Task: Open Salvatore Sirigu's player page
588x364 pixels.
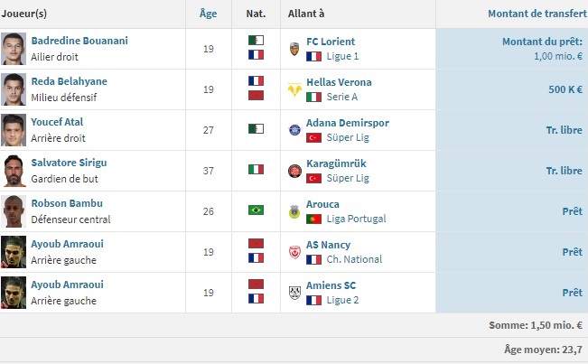Action: [69, 163]
